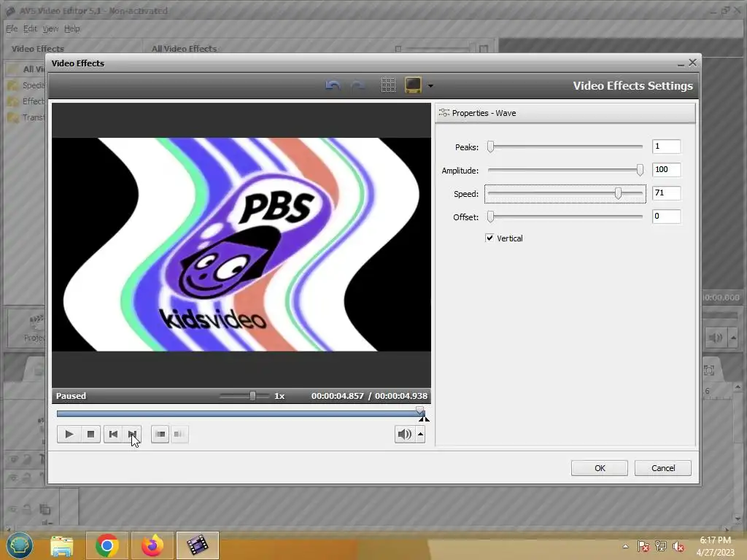Click fullscreen icon in main window behind
The width and height of the screenshot is (747, 560).
click(708, 370)
